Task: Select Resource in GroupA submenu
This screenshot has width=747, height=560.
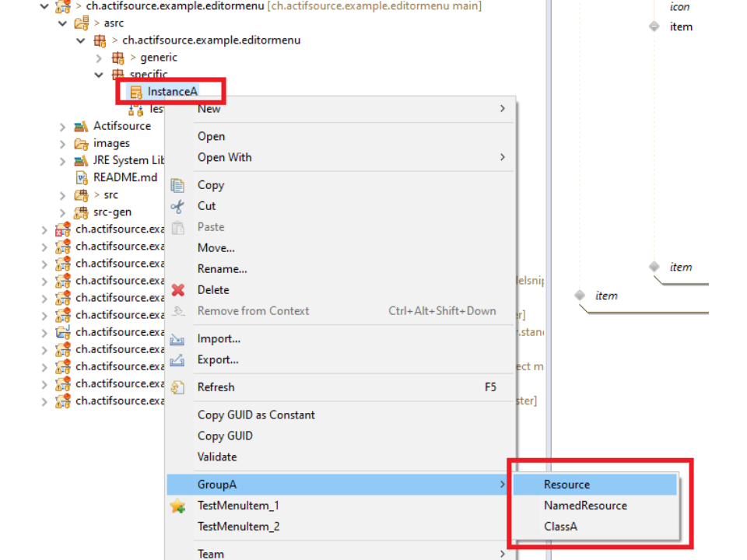Action: [x=566, y=485]
